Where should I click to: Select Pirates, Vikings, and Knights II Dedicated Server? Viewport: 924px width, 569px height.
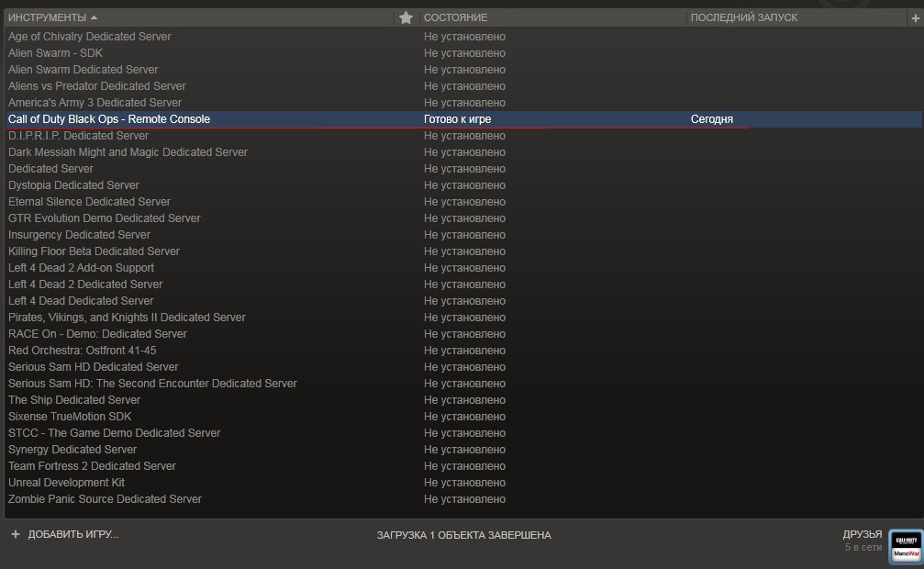(127, 318)
